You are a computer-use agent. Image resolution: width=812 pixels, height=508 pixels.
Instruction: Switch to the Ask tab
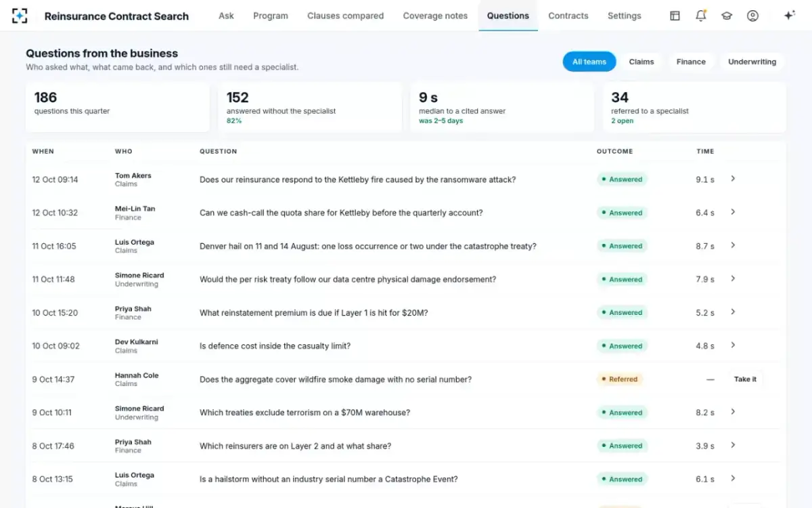[226, 16]
